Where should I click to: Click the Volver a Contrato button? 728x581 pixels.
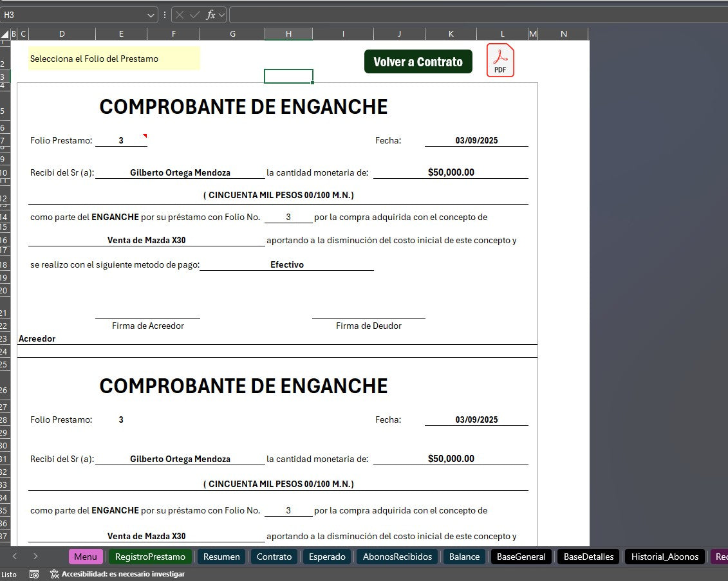[418, 61]
